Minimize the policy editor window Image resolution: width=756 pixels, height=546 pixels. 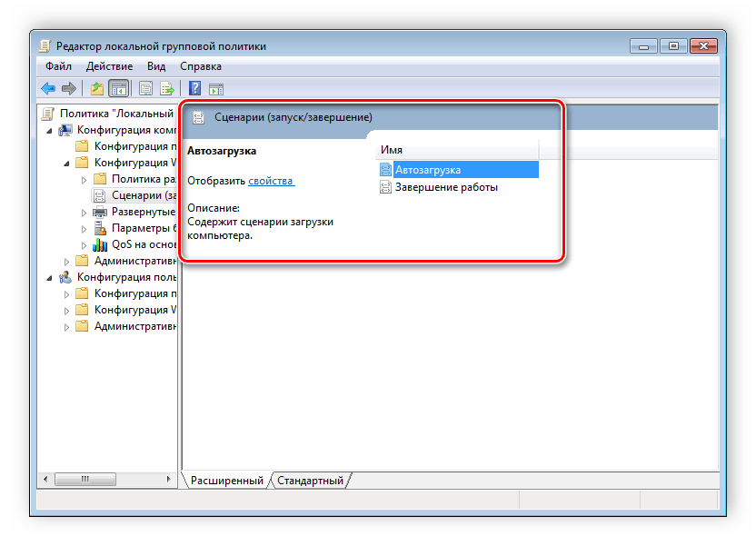(643, 46)
